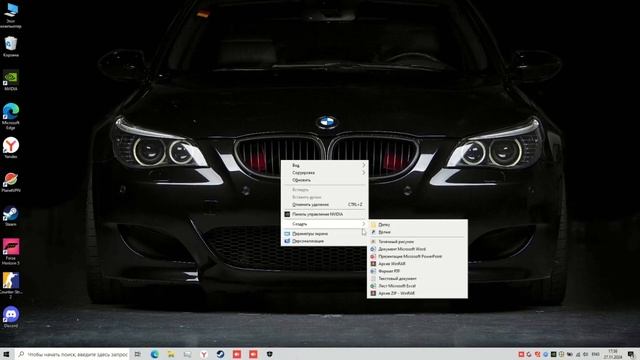Select the Forza Horizon 5 desktop icon
Screen dimensions: 640x360
[x=11, y=252]
